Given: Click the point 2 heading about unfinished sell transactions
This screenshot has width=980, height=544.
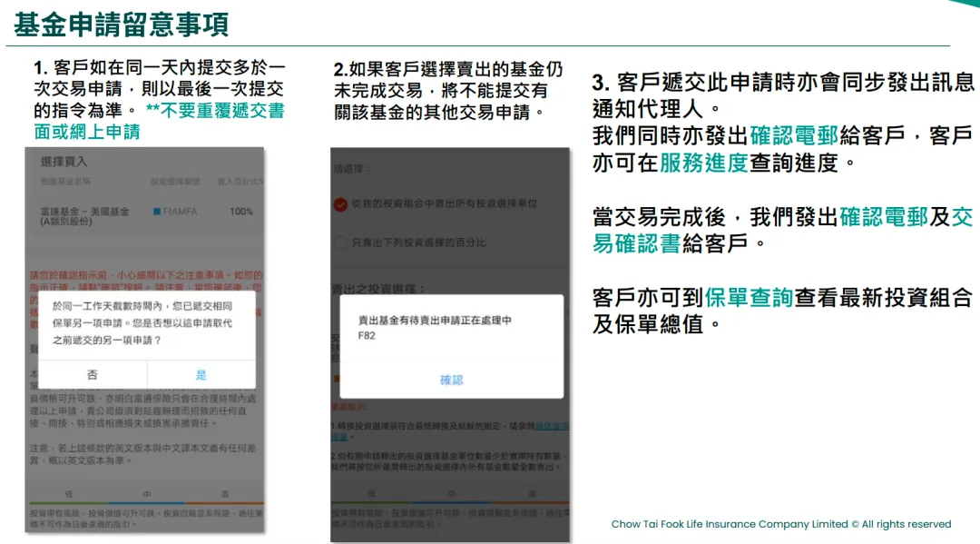Looking at the screenshot, I should point(448,90).
